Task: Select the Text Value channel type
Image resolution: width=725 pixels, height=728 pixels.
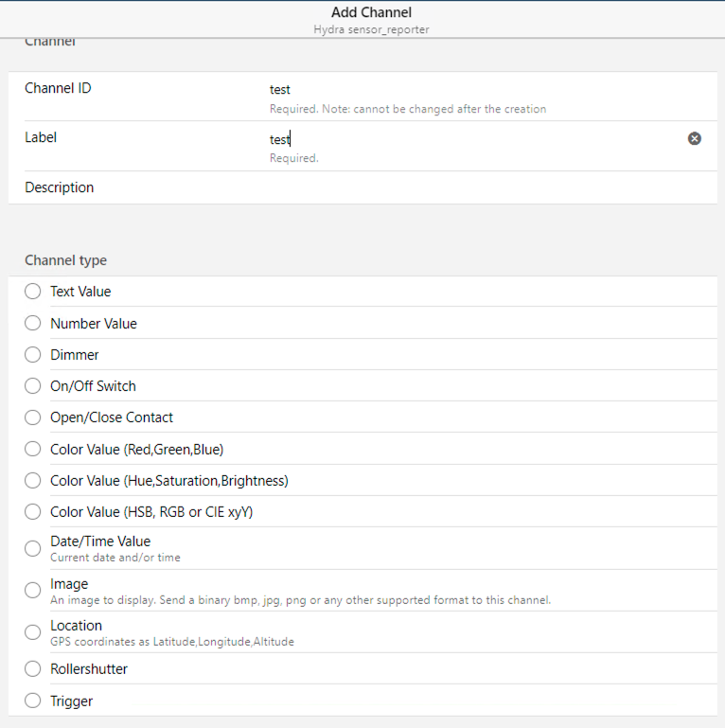Action: pos(33,292)
